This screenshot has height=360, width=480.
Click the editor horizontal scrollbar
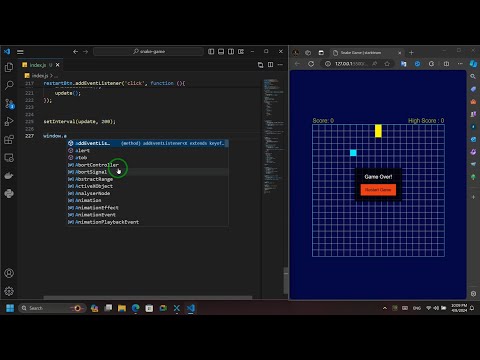coord(148,297)
